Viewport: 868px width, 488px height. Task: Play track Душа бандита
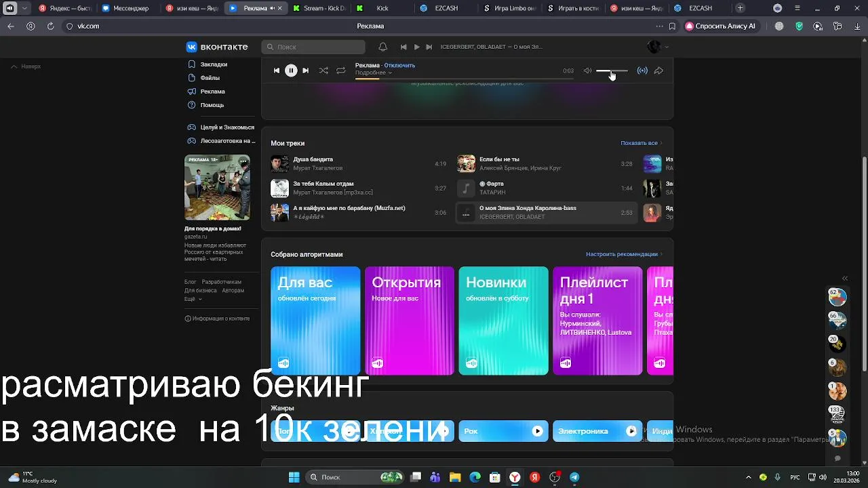[x=358, y=163]
